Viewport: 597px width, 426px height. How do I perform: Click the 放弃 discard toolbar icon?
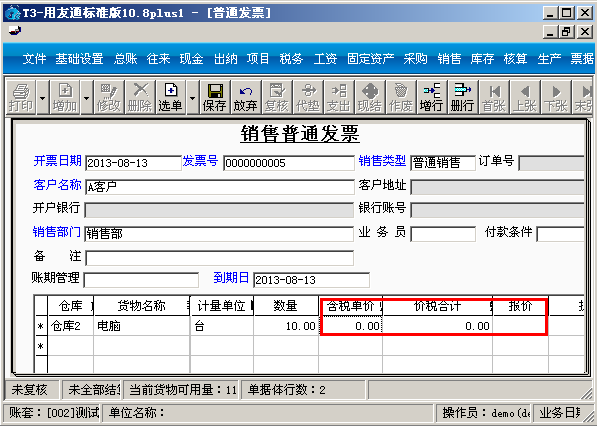coord(246,97)
